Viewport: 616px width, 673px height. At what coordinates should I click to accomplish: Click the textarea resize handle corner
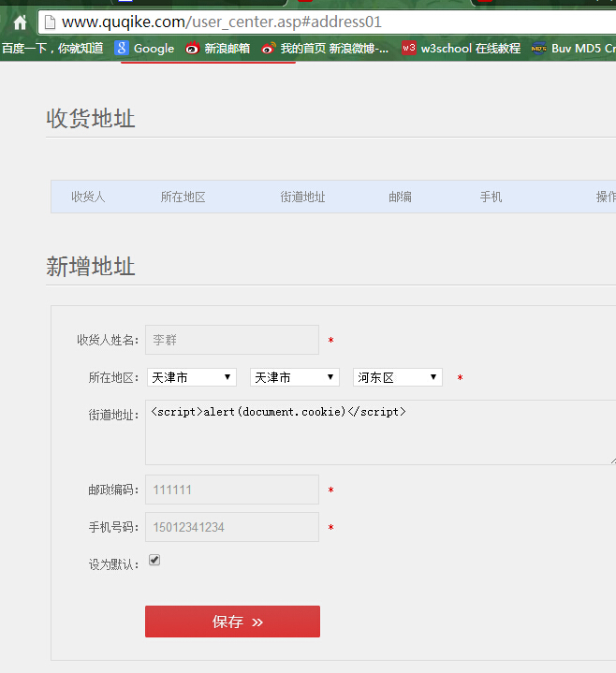pos(612,461)
